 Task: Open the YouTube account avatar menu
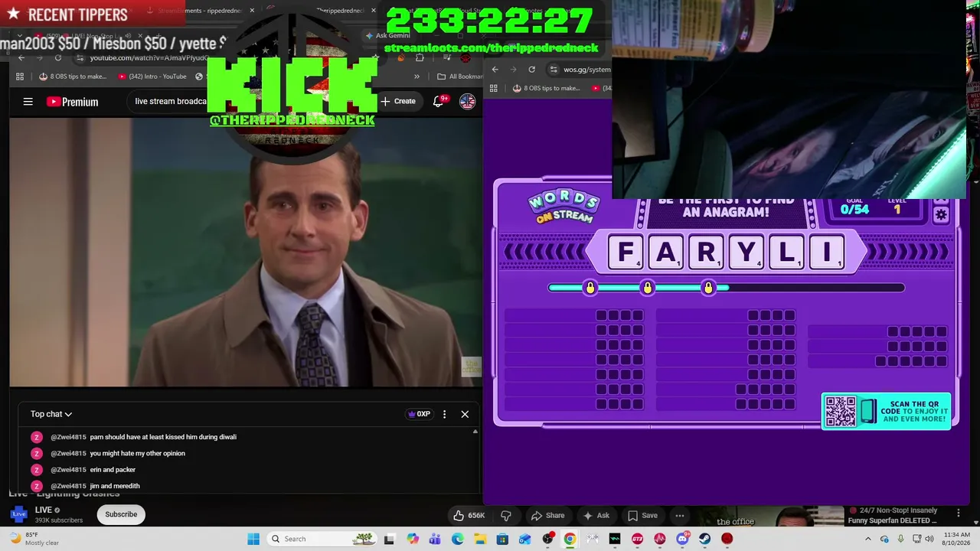[x=467, y=101]
